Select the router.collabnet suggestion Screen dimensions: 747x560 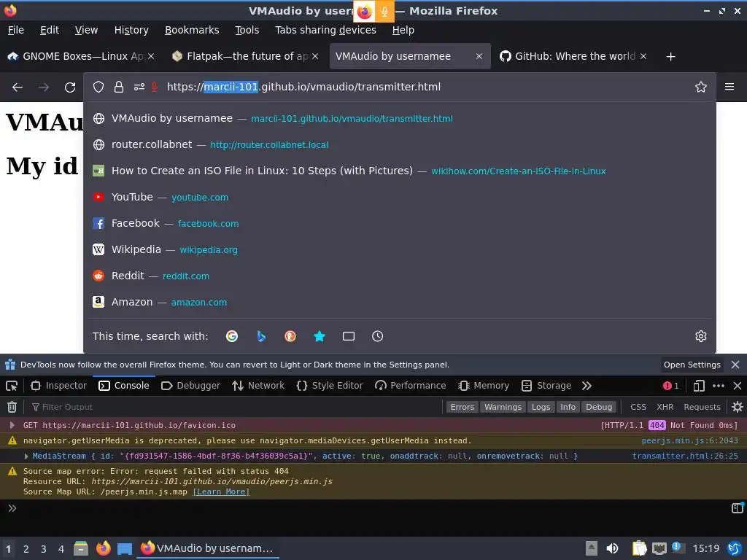pyautogui.click(x=400, y=145)
